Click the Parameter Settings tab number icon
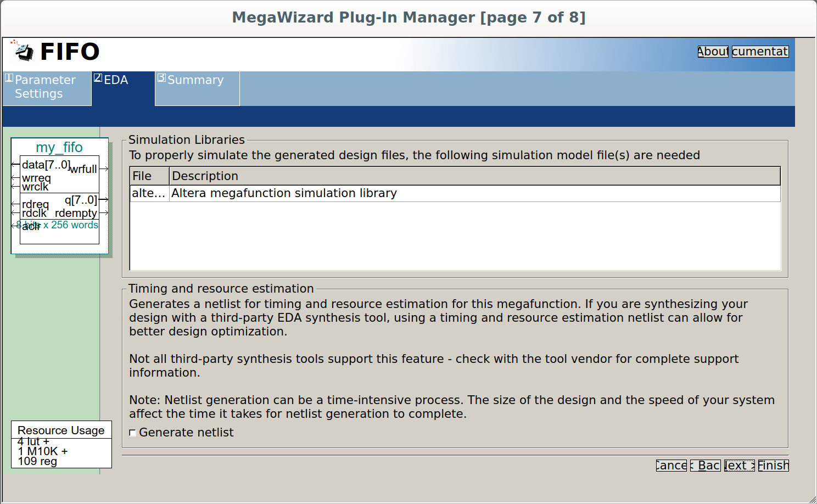This screenshot has width=817, height=504. pos(9,78)
